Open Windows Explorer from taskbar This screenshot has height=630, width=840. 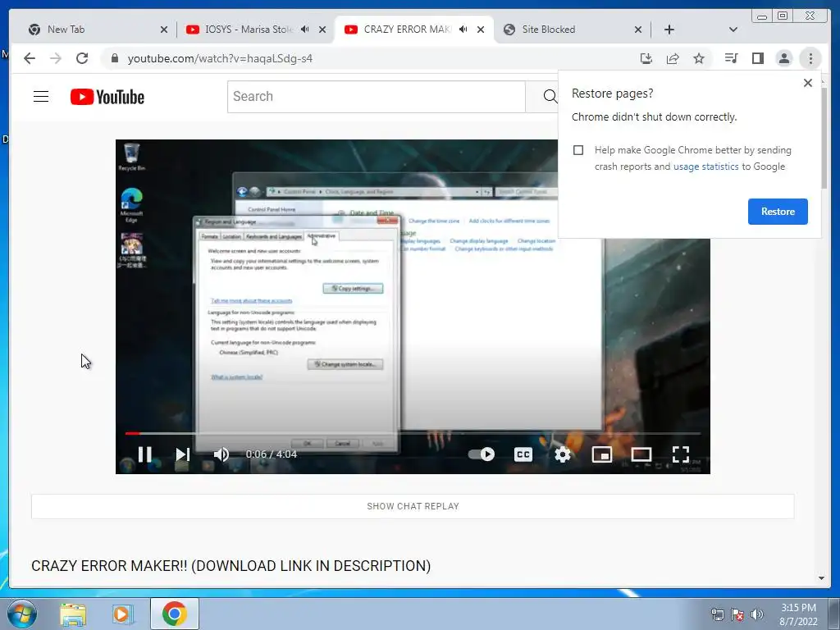(73, 614)
